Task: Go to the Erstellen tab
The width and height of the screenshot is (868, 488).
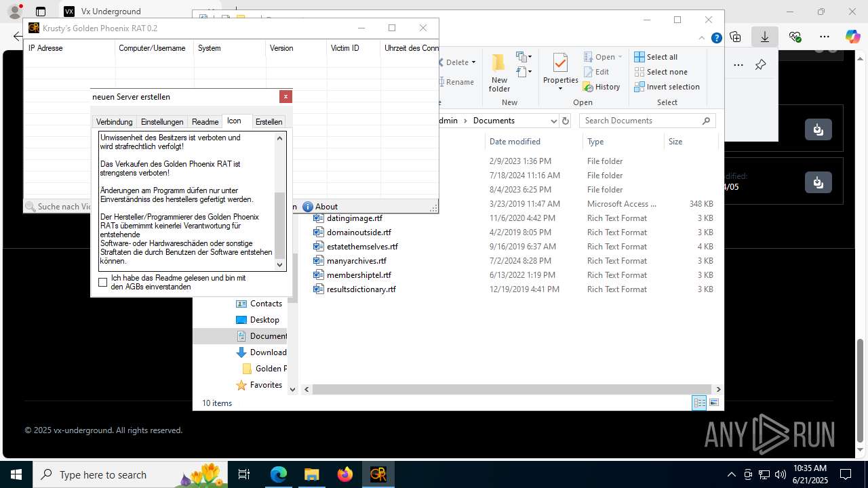Action: (x=269, y=122)
